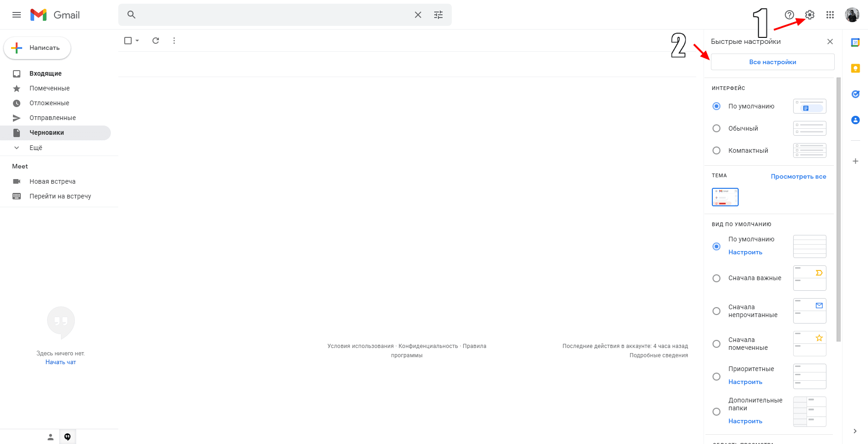This screenshot has height=444, width=868.
Task: Open Google Tasks in side panel
Action: (855, 94)
